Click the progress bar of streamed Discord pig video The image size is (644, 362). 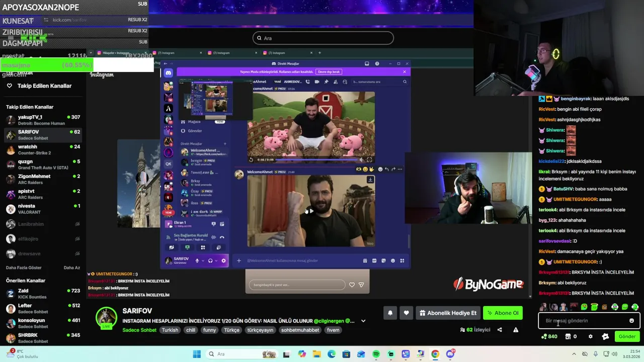(316, 159)
